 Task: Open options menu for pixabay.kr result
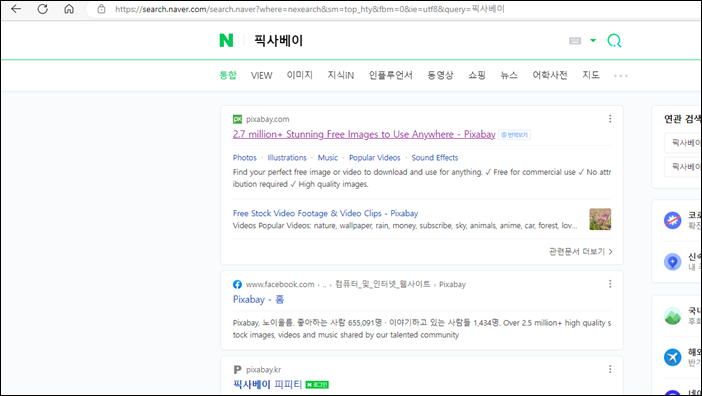tap(610, 369)
